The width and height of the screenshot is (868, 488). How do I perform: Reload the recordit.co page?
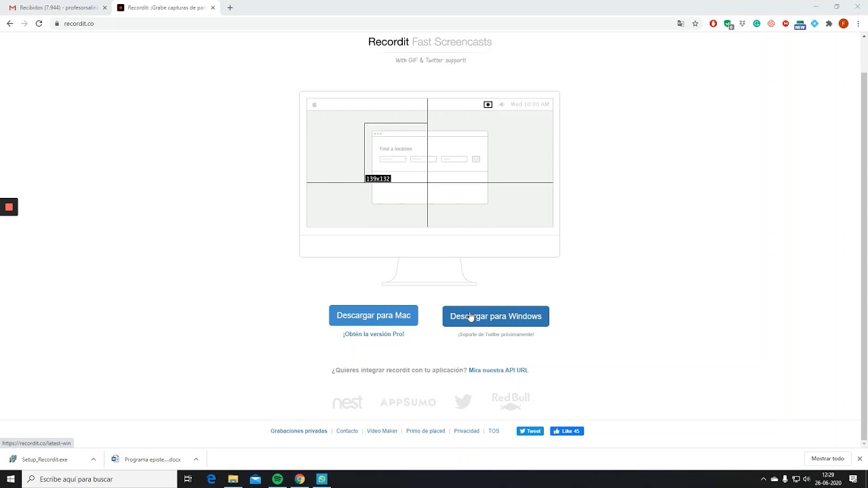[39, 24]
